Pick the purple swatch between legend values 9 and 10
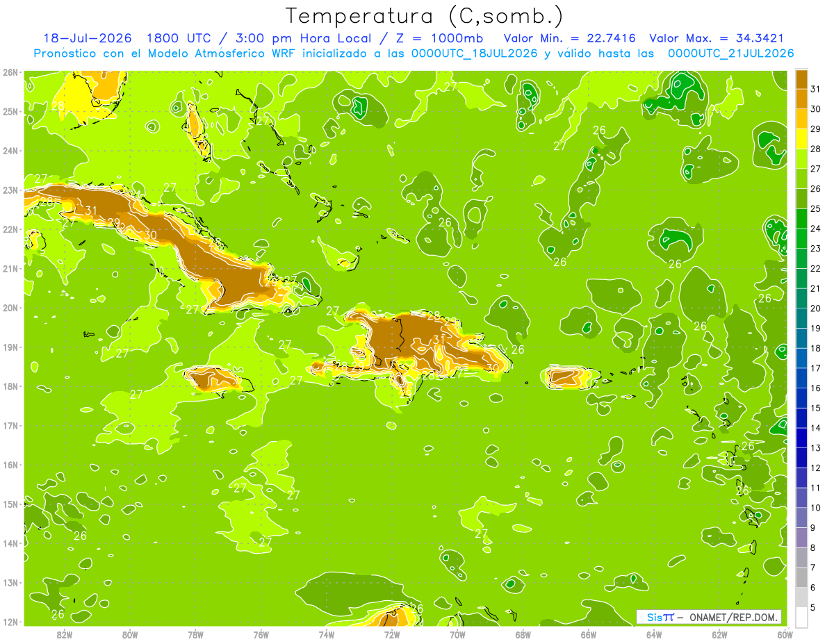Viewport: 834px width, 644px height. 801,518
